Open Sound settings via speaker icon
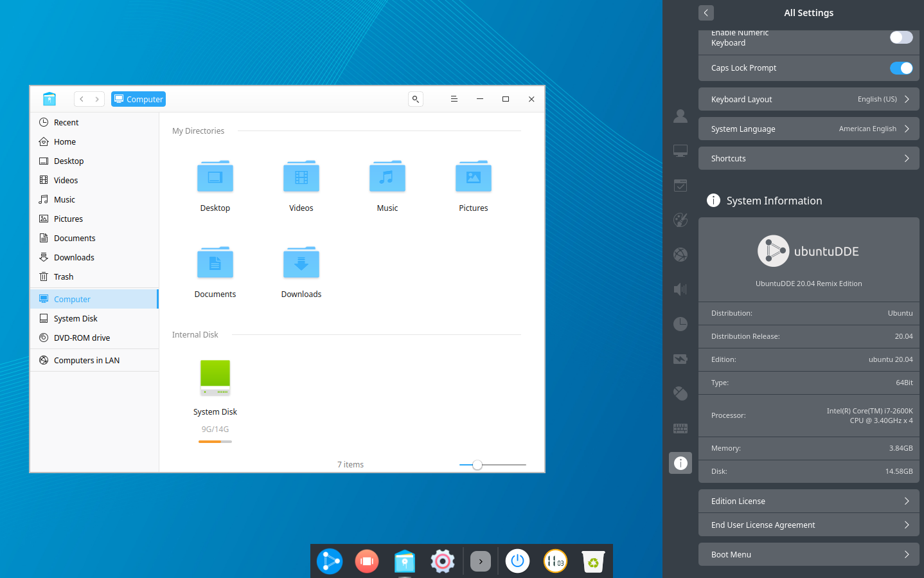 pos(680,289)
